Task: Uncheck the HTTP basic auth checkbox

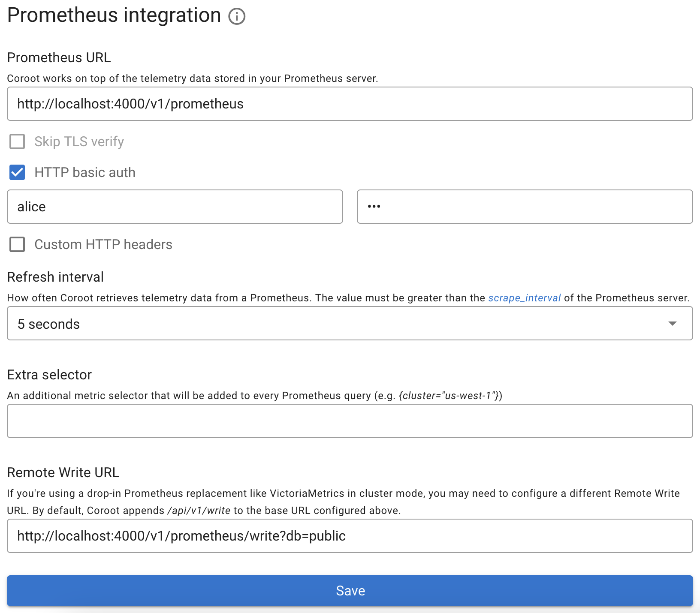Action: click(17, 172)
